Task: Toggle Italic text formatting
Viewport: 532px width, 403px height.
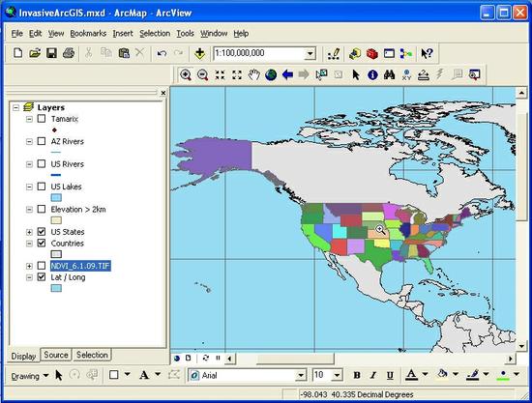Action: [x=373, y=375]
